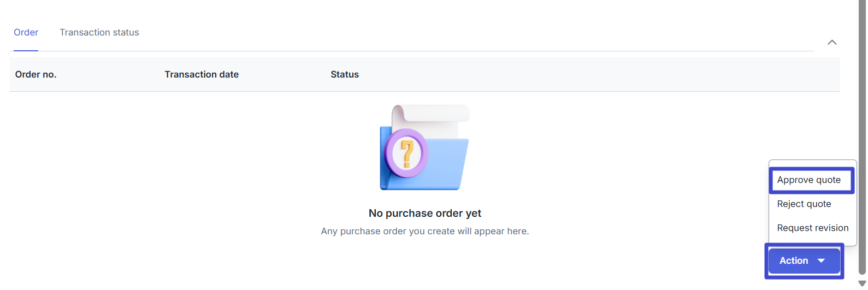Click the vertical scrollbar thumb

coord(862,137)
